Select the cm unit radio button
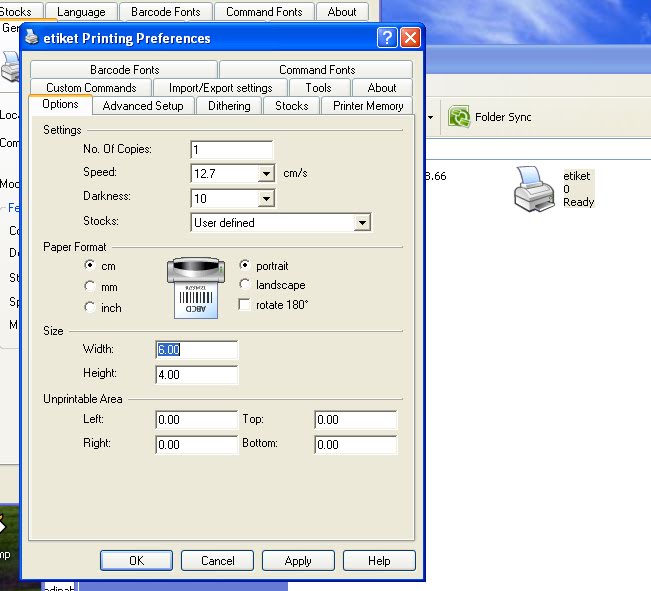651x591 pixels. [x=90, y=265]
